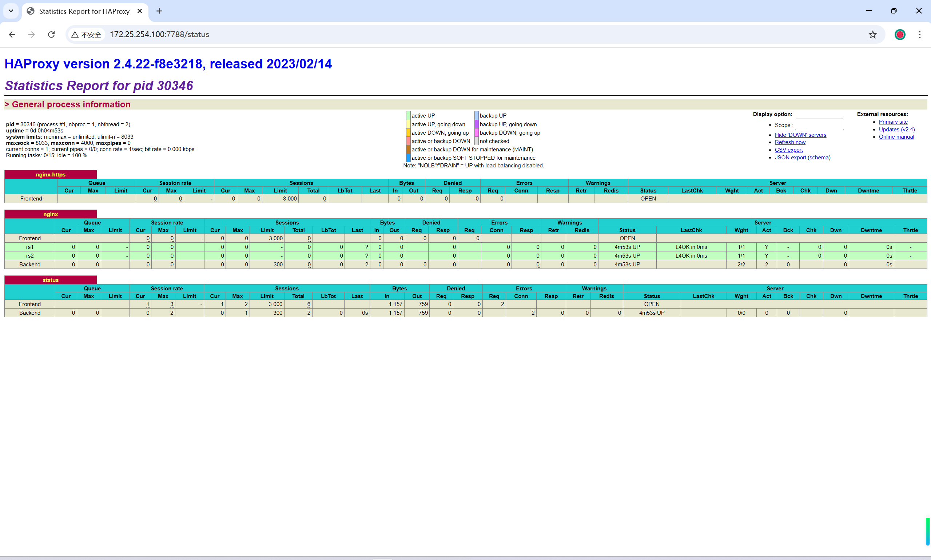Open the browser three-dot menu
Viewport: 931px width, 560px height.
(920, 34)
